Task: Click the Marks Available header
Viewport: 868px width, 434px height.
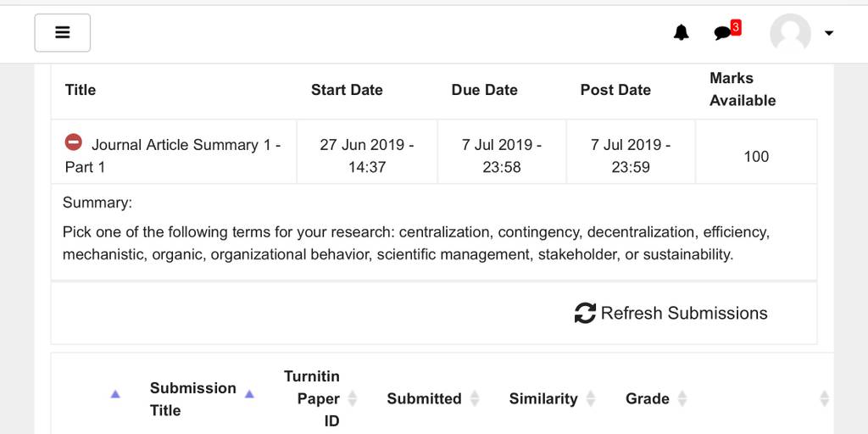Action: coord(743,89)
